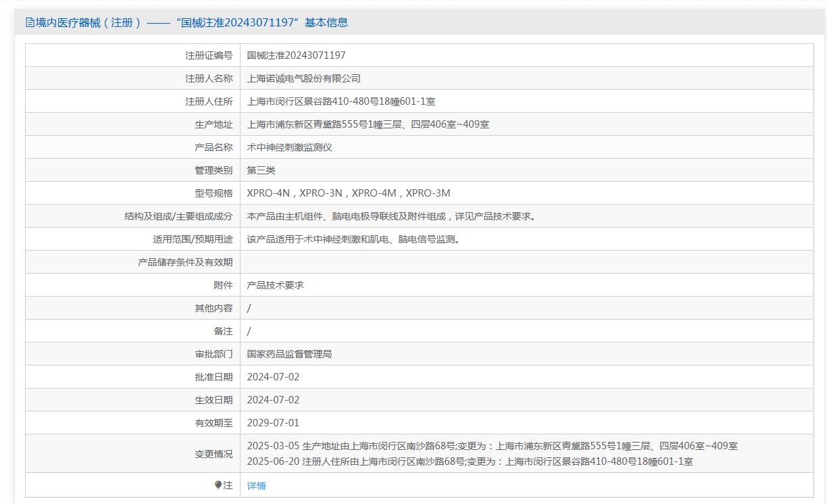Image resolution: width=827 pixels, height=504 pixels.
Task: Click the registrant name 上海诺诚电气股份有限公司
Action: (304, 78)
